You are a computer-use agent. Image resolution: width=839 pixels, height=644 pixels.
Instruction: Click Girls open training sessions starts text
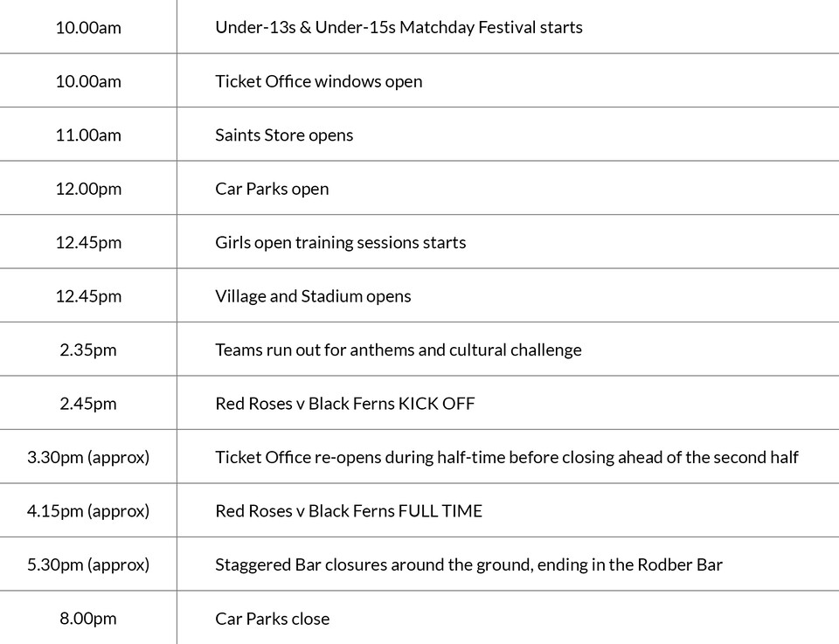pyautogui.click(x=340, y=243)
